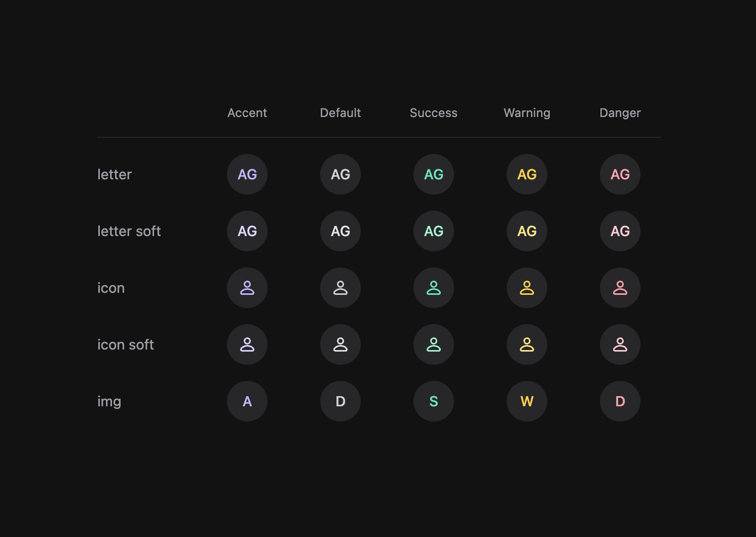Viewport: 756px width, 537px height.
Task: Click the Accent user icon in icon soft row
Action: [x=247, y=344]
